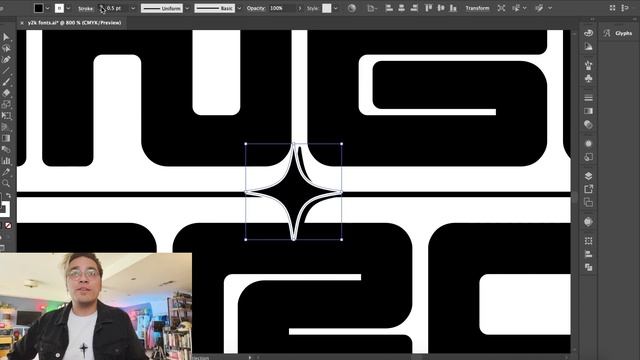Open the Glyphs panel
The height and width of the screenshot is (360, 640).
click(618, 33)
